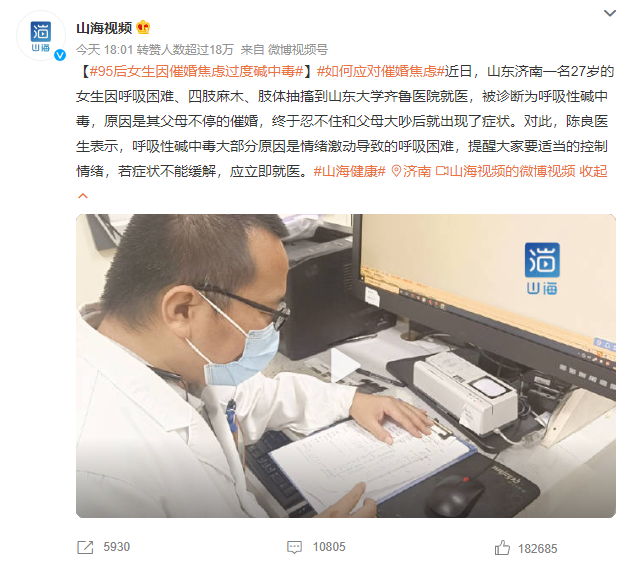
Task: Open hashtag #95后女生因催婚焦虑过度碱中毒#
Action: point(197,71)
